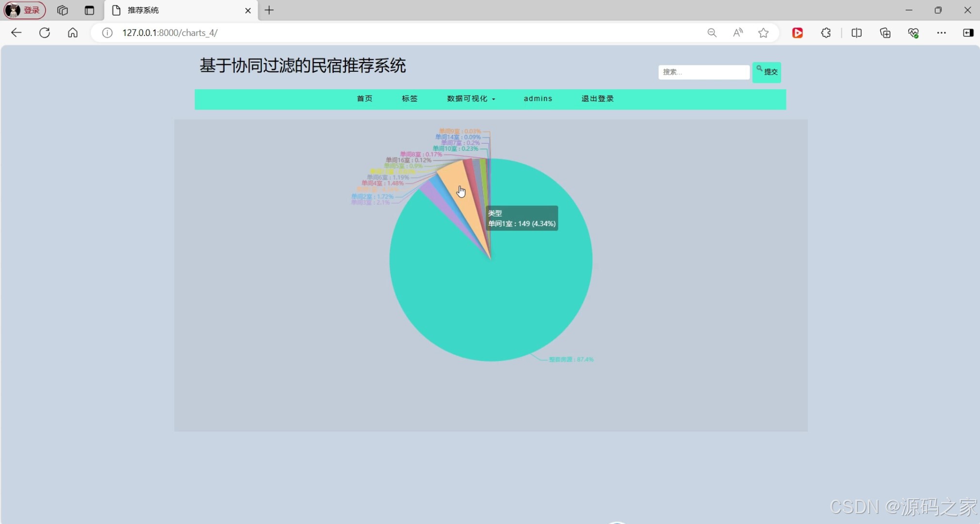Start Read aloud for the page
The width and height of the screenshot is (980, 524).
[737, 33]
